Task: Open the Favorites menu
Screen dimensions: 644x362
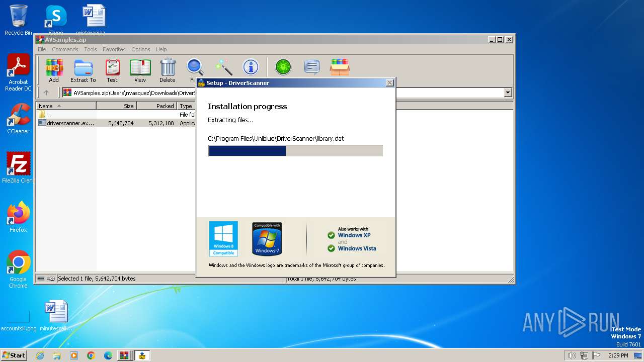Action: pos(114,49)
